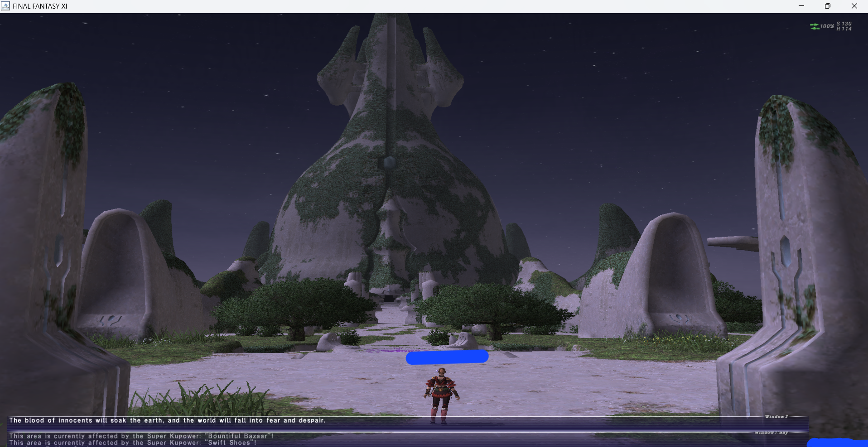This screenshot has width=868, height=447.
Task: Select the "Window2" chat log label
Action: (x=776, y=416)
